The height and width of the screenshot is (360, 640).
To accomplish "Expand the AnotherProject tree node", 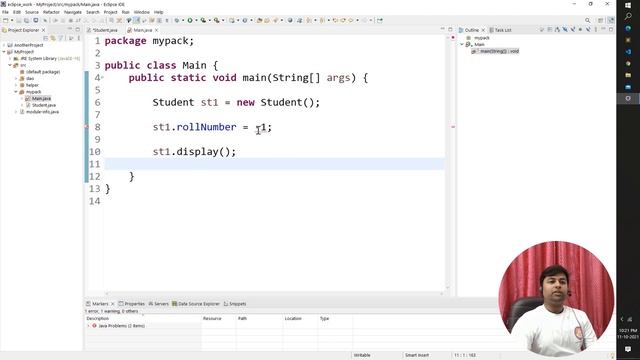I will (4, 45).
